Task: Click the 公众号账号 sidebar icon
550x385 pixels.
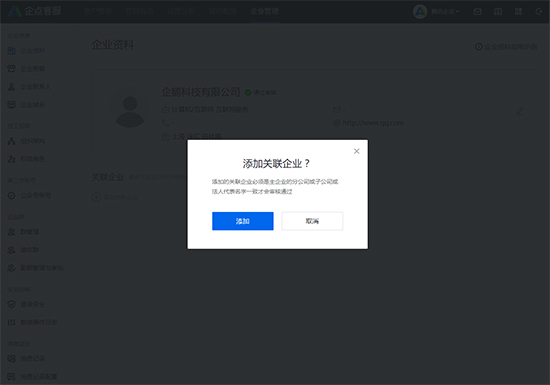Action: [12, 196]
